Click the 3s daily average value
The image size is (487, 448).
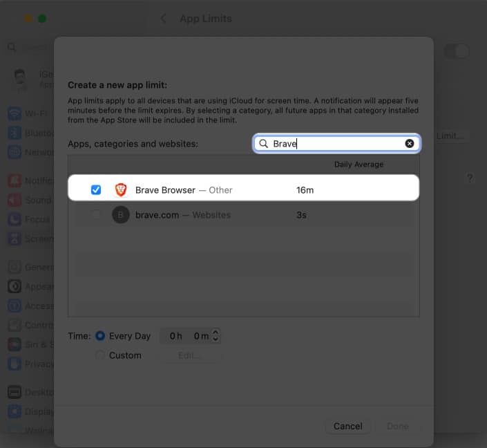301,215
